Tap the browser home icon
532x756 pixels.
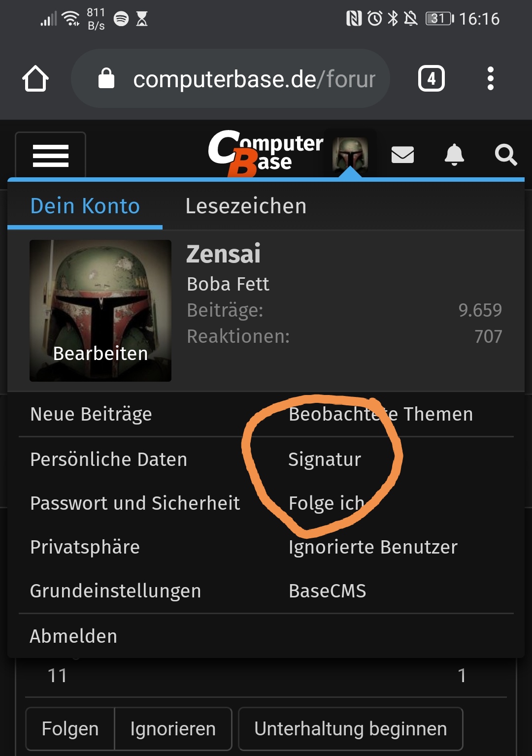[35, 78]
